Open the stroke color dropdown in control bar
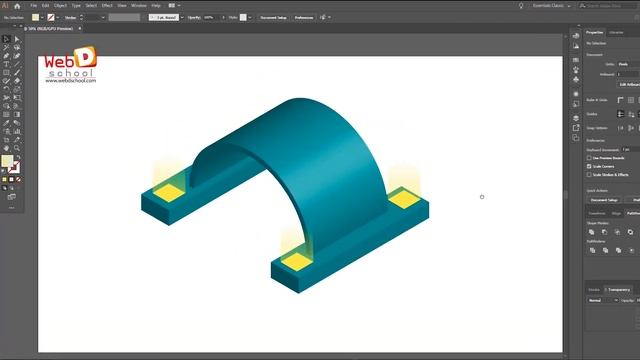This screenshot has width=640, height=360. click(58, 18)
